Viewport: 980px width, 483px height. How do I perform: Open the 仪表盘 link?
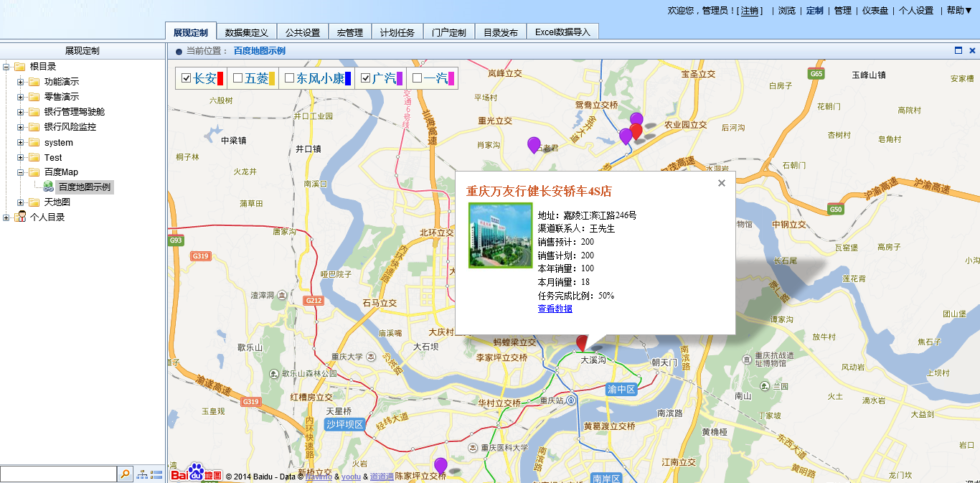pos(875,11)
